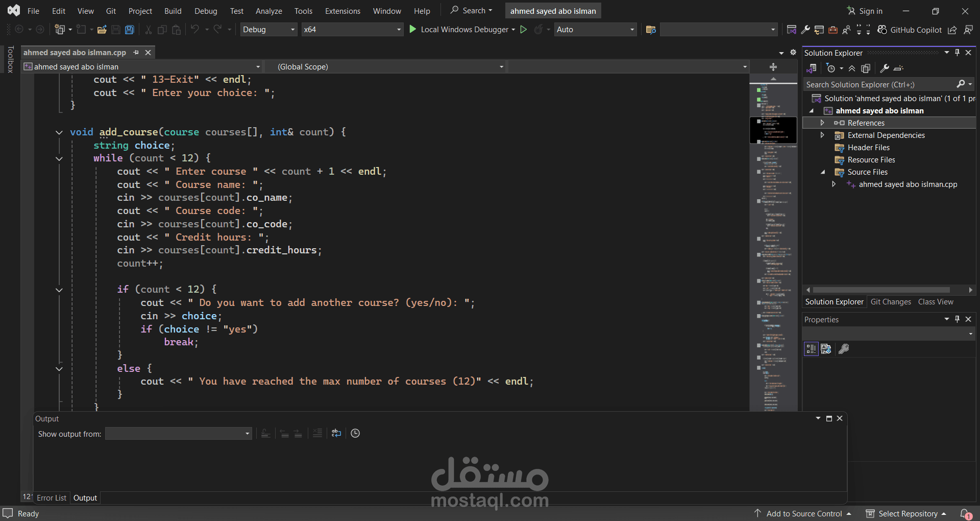Open the File menu
980x521 pixels.
click(x=33, y=11)
